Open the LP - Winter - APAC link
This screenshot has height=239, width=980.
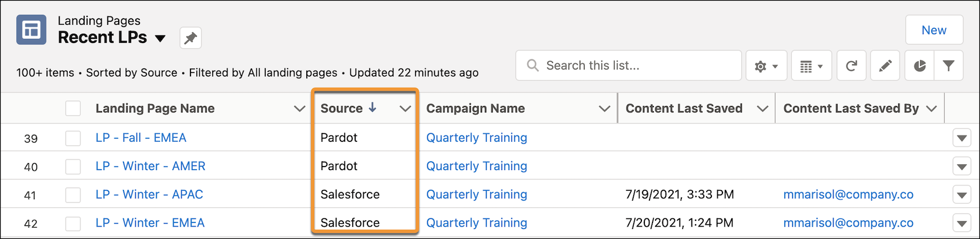[149, 194]
